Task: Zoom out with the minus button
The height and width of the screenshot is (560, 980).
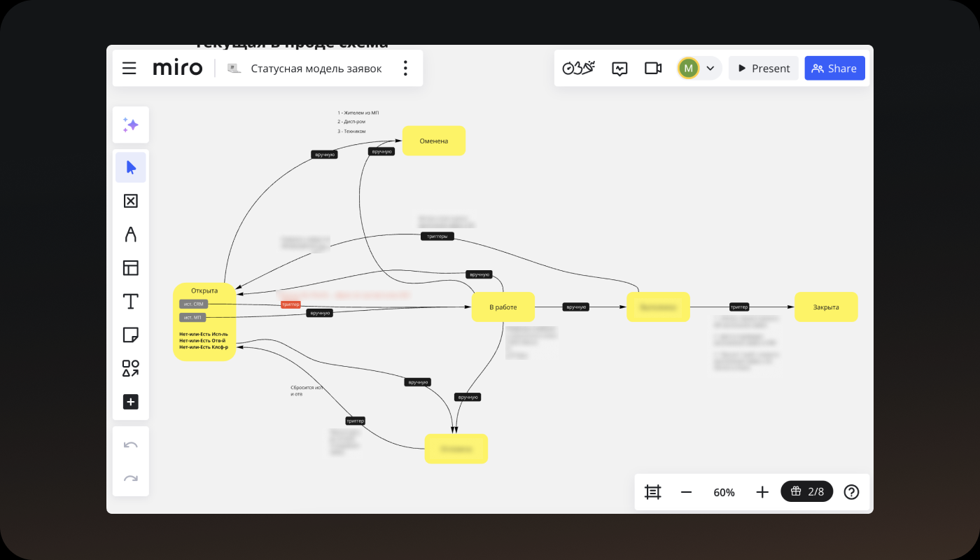Action: pos(686,492)
